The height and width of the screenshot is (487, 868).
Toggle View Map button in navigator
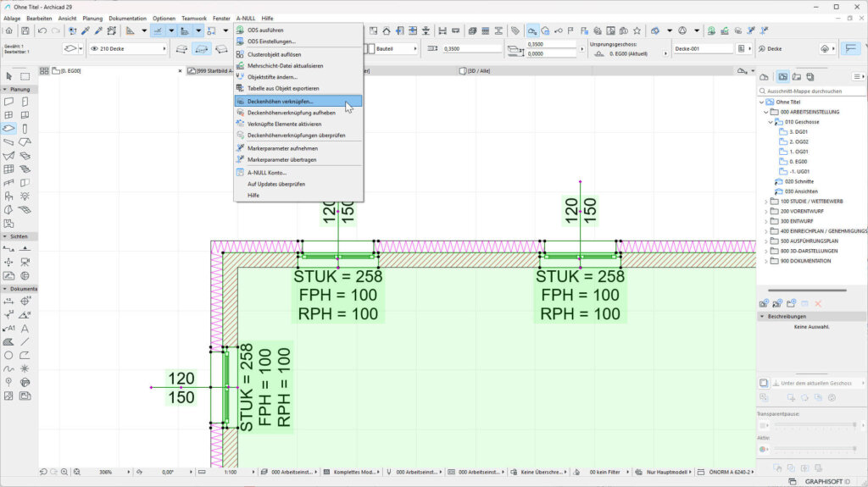(782, 77)
